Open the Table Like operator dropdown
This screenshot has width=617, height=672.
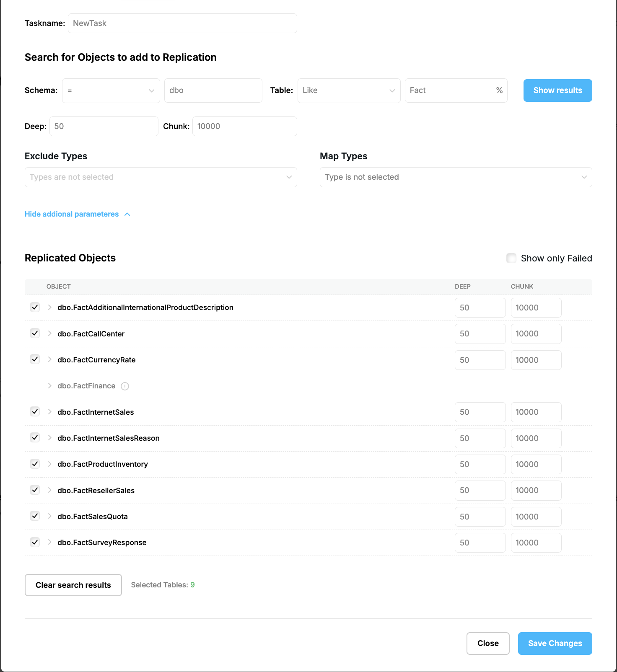[349, 90]
